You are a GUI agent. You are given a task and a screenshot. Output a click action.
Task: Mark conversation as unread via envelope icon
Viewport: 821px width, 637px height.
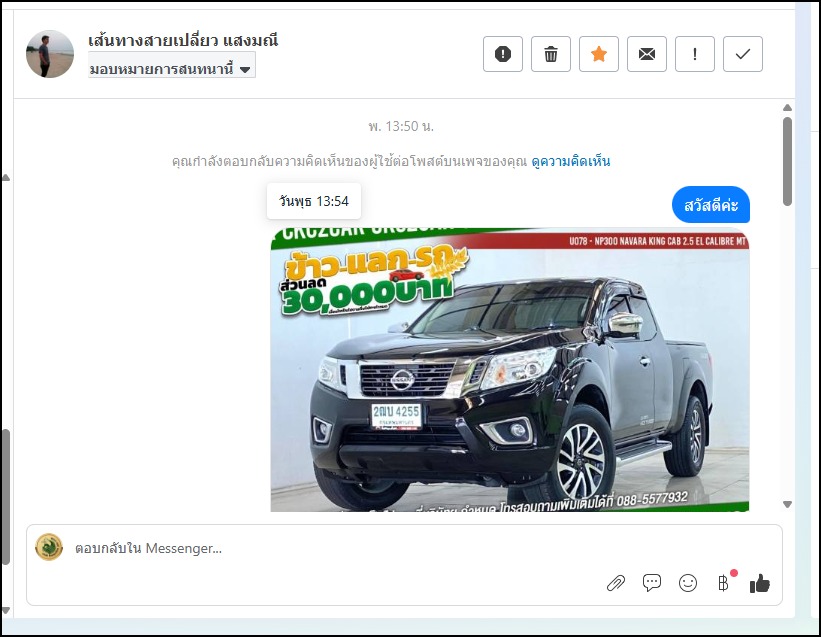[647, 54]
